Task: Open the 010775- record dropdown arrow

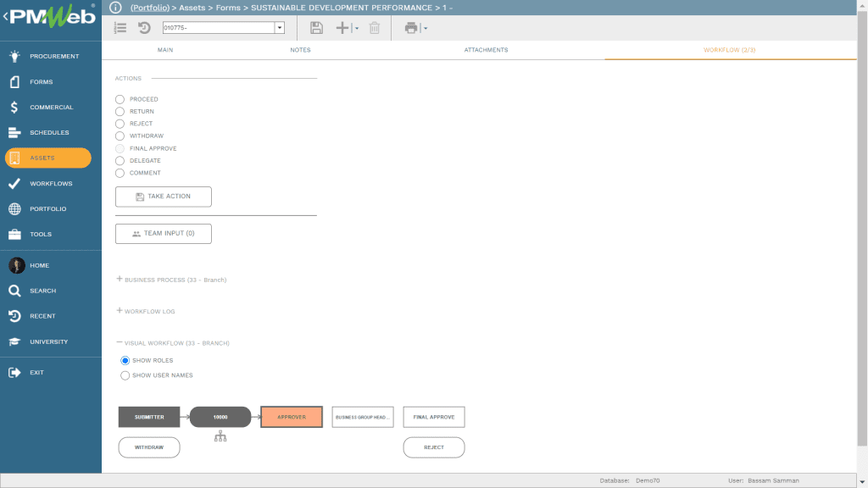Action: [x=280, y=28]
